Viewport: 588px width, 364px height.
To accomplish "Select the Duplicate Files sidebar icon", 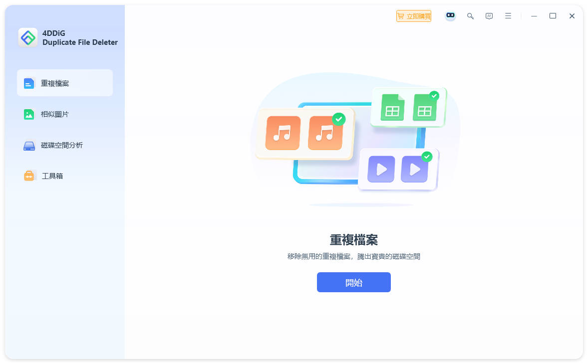I will pyautogui.click(x=28, y=83).
